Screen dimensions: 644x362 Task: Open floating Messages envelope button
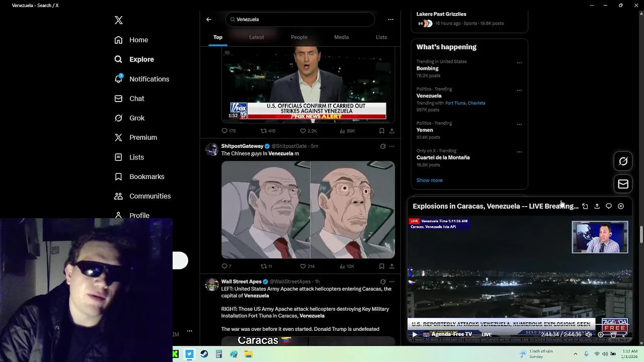(x=623, y=184)
